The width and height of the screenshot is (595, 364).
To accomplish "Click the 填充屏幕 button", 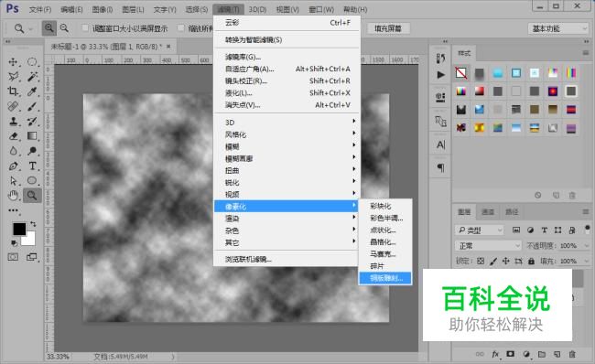I will (388, 28).
